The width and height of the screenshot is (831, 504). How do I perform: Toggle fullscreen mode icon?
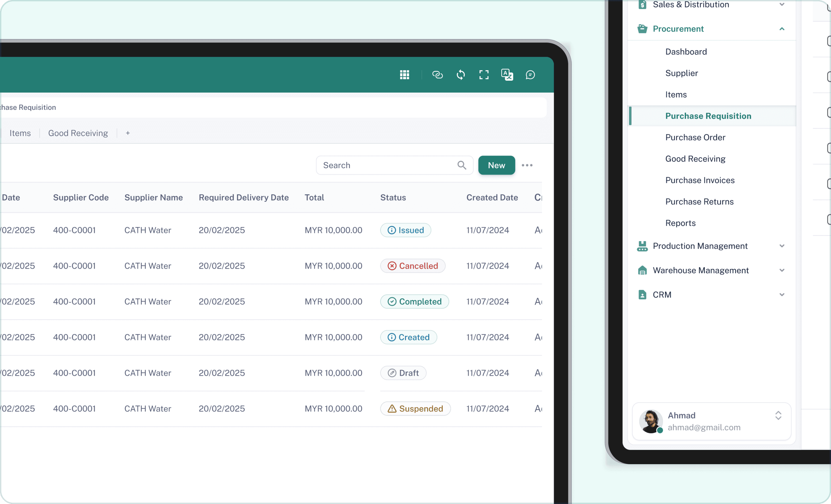point(484,75)
